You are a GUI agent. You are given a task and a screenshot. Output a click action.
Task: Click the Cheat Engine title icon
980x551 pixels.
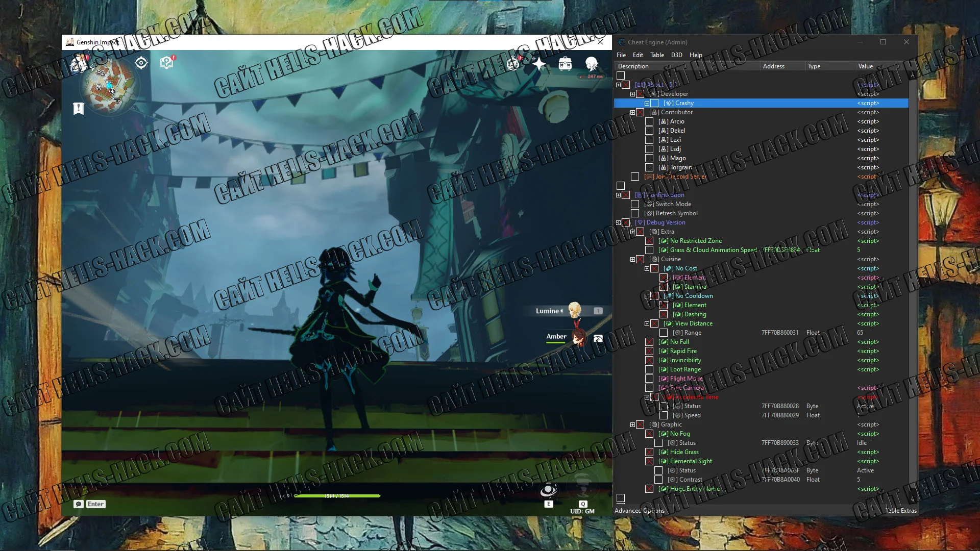click(621, 42)
